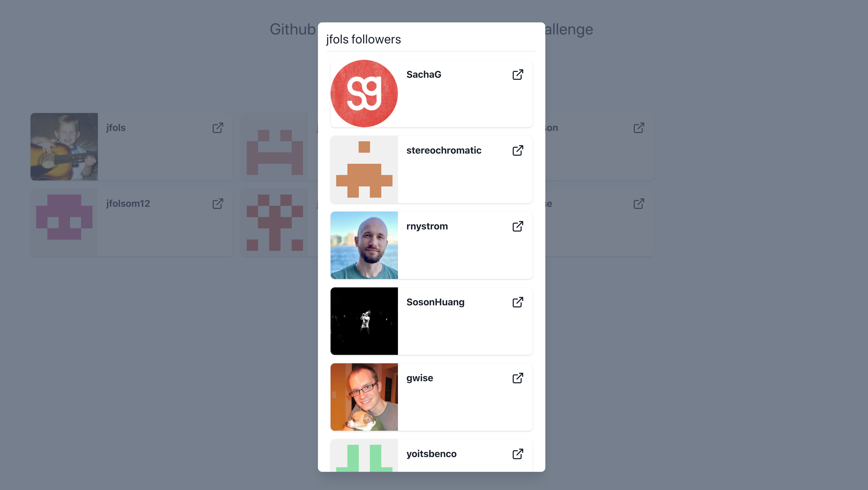Screen dimensions: 868x490
Task: Select the stereochromatic username
Action: coord(444,150)
